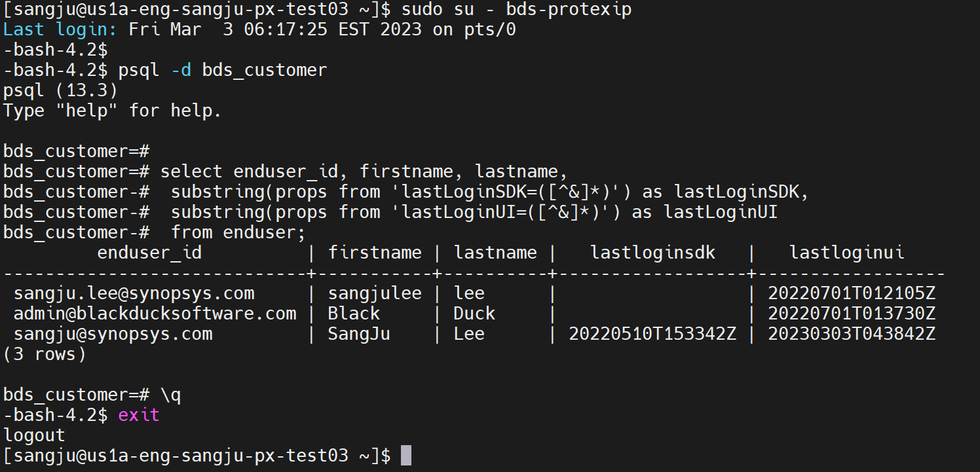This screenshot has width=980, height=472.
Task: Click the admin@blackducksoftware.com email address
Action: [155, 314]
